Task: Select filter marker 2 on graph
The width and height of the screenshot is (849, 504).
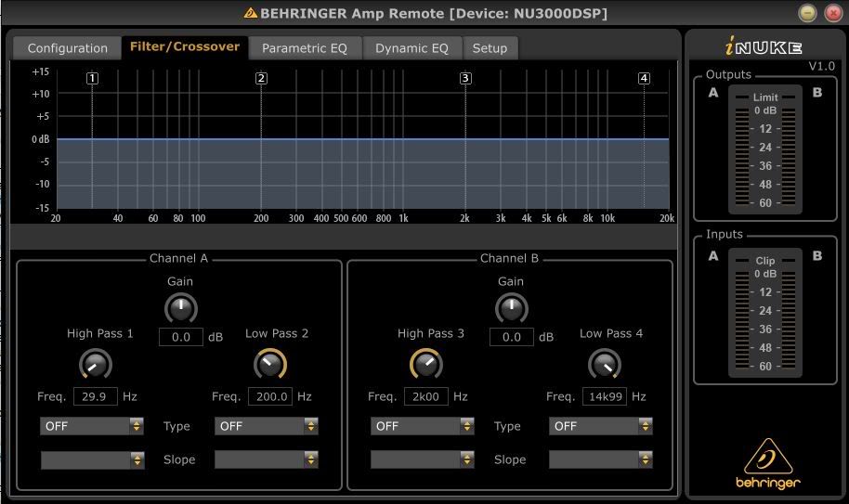Action: coord(261,78)
